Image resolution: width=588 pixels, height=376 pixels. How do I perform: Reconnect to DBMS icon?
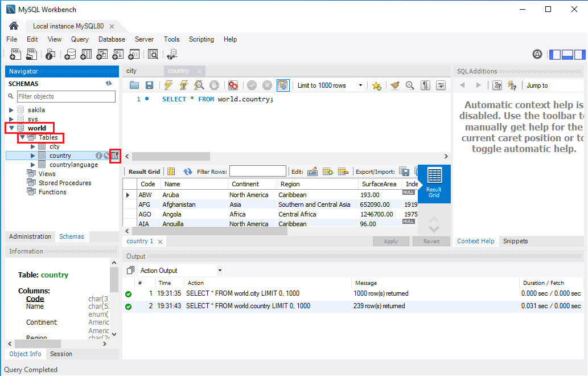172,55
